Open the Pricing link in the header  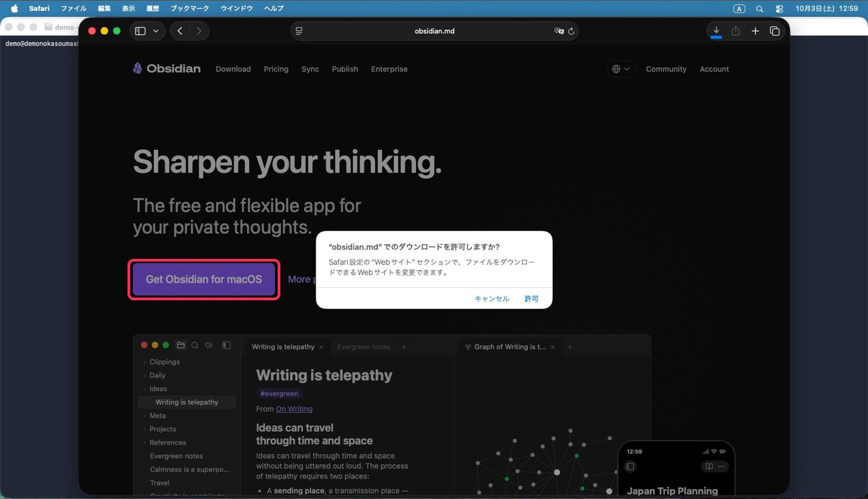(x=276, y=69)
